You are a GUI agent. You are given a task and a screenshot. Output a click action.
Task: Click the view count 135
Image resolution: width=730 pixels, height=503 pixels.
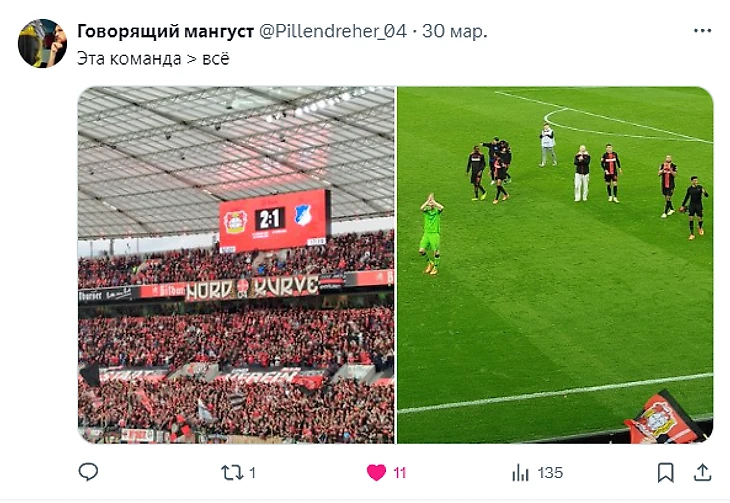tap(550, 473)
